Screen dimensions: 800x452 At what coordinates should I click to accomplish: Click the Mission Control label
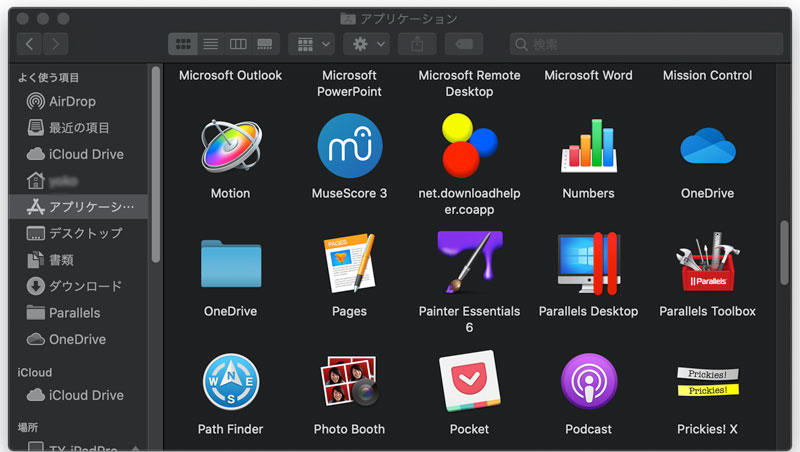(708, 76)
